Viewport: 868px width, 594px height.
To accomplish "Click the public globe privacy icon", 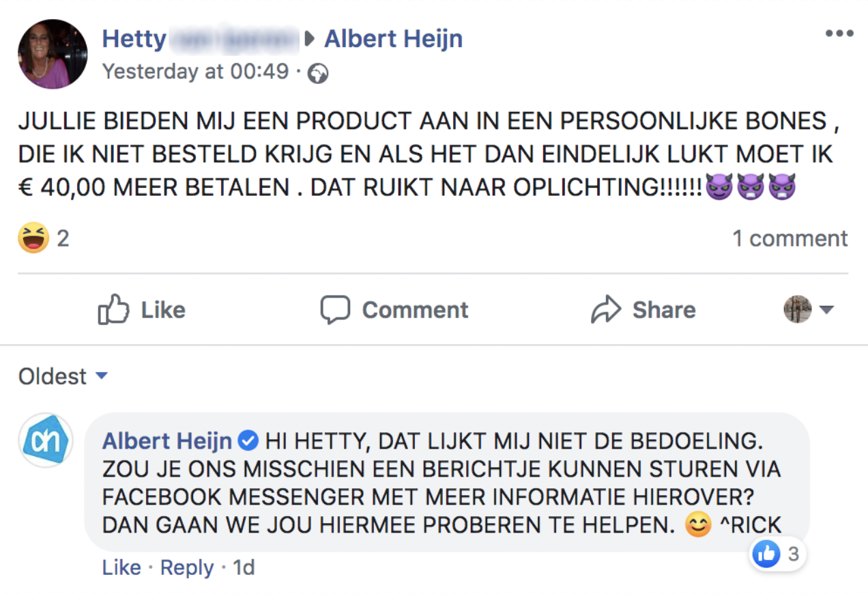I will click(317, 74).
